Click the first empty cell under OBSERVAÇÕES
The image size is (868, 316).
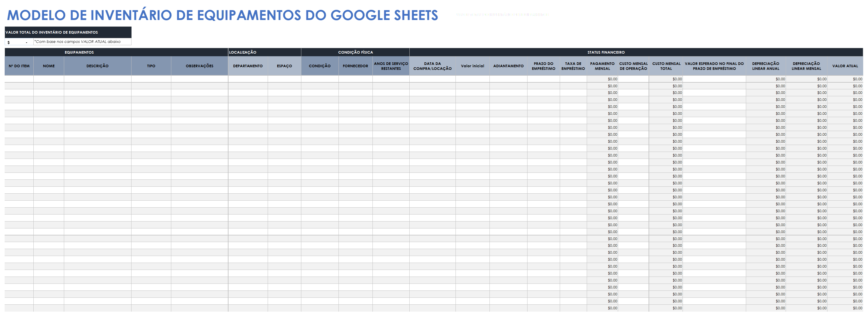click(x=199, y=79)
